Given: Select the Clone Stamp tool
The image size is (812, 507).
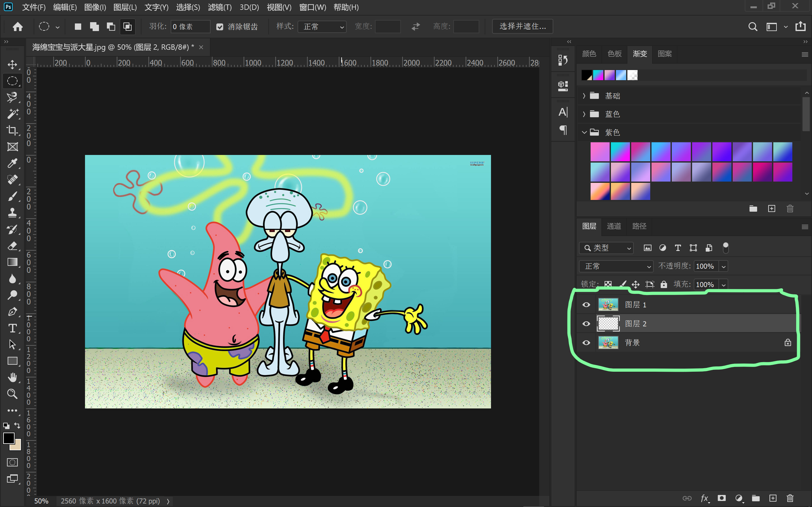Looking at the screenshot, I should pyautogui.click(x=12, y=212).
